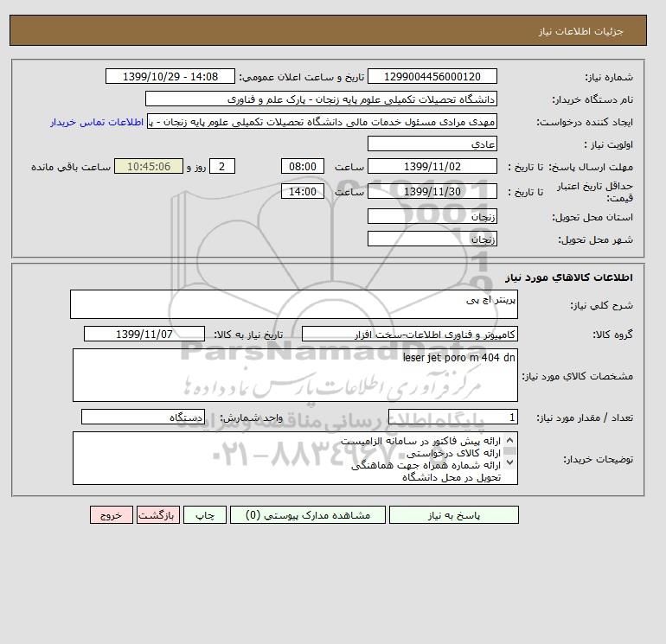
Task: Click the priority field عادي
Action: coord(432,143)
